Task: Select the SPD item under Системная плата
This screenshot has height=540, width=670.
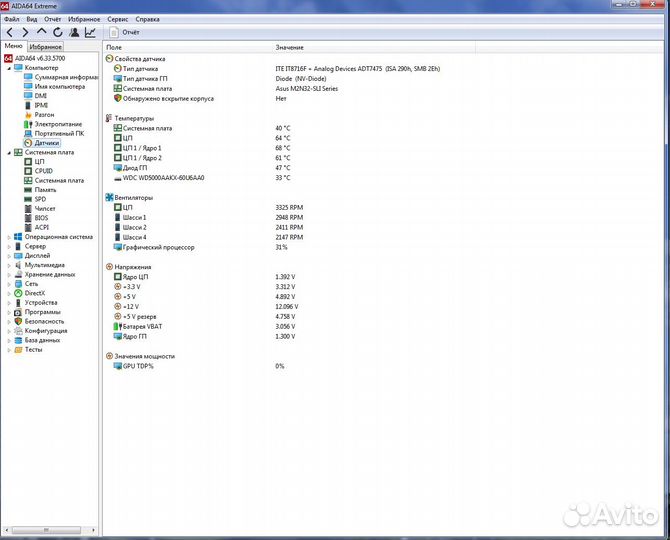Action: point(40,199)
